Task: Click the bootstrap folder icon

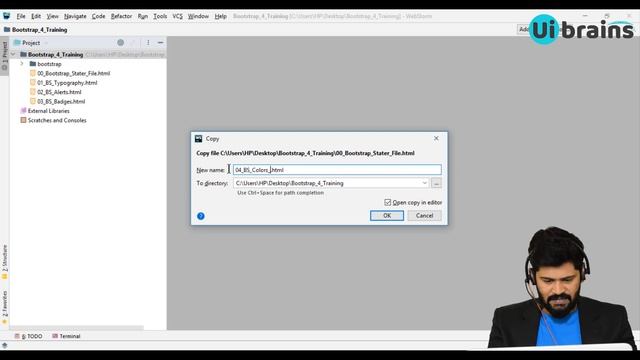Action: pos(33,64)
